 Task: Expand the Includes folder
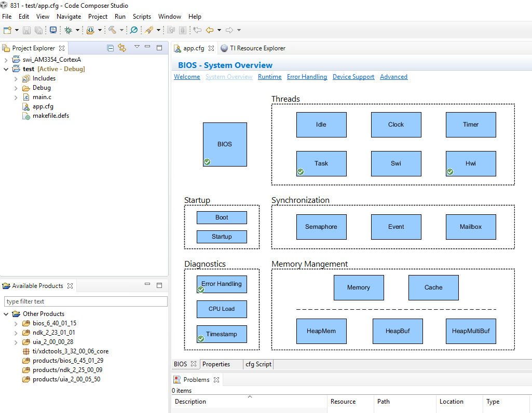coord(16,79)
